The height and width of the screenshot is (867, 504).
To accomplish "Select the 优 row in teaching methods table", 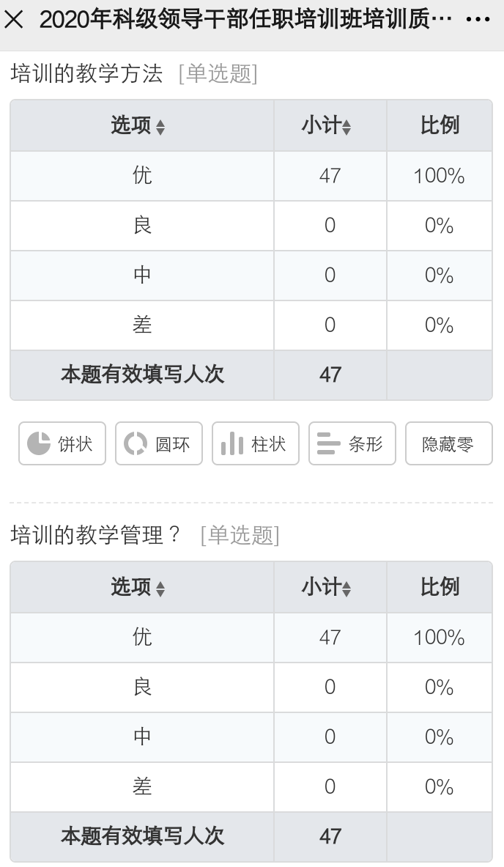I will (142, 176).
